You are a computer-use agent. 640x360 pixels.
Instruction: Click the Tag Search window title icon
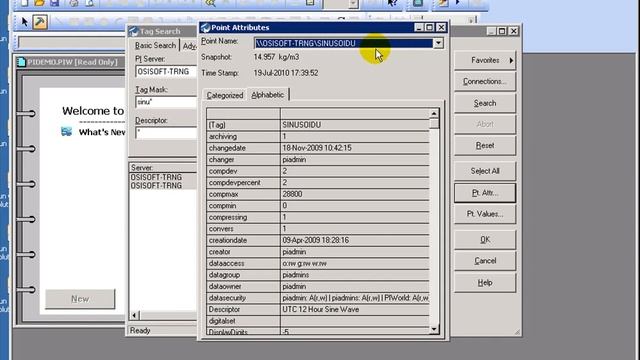coord(133,31)
